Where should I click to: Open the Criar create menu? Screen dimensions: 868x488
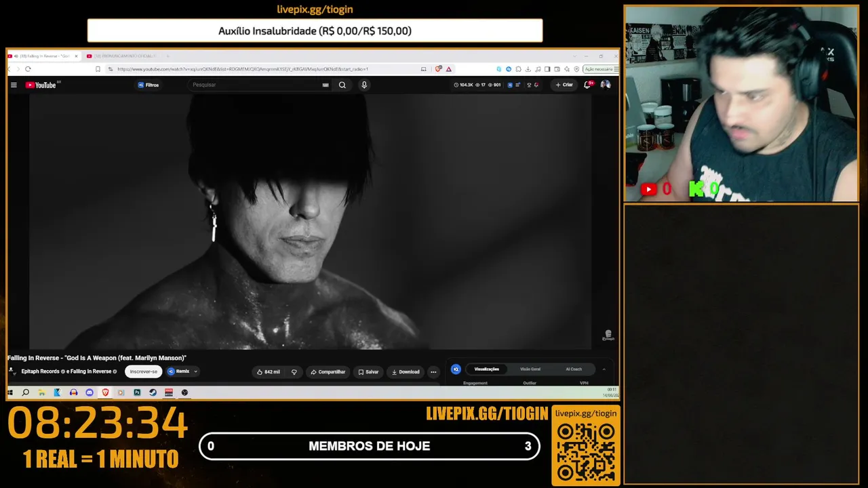tap(564, 85)
